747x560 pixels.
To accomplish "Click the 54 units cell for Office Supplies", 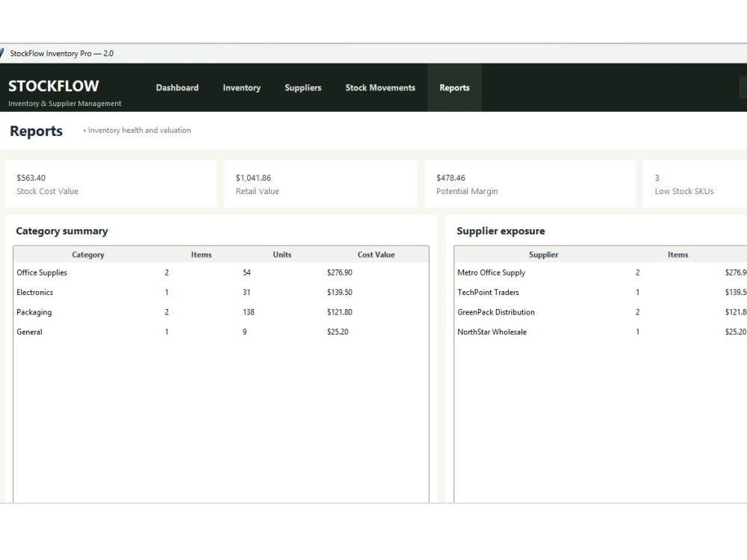I will pos(247,273).
